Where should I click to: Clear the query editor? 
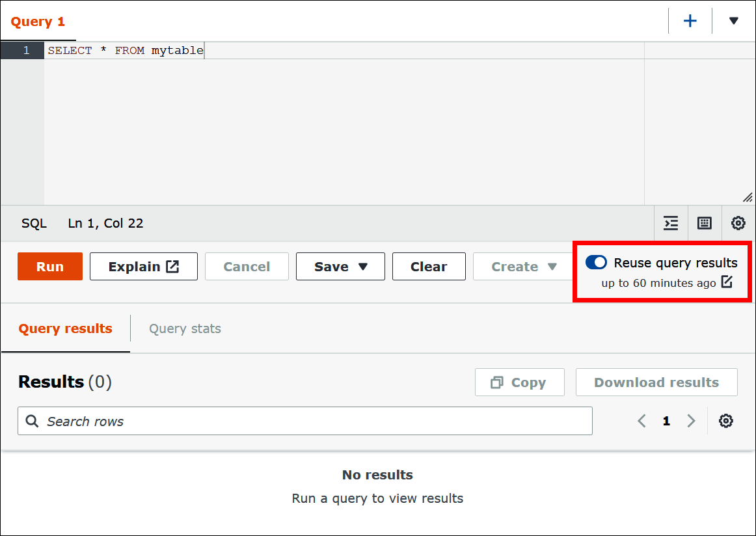(x=428, y=266)
